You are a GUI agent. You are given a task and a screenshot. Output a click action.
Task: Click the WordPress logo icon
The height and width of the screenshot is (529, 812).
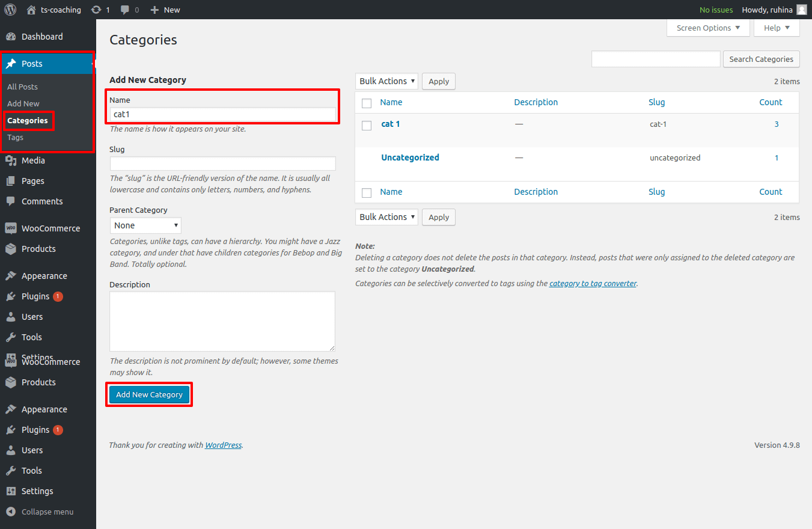coord(10,10)
